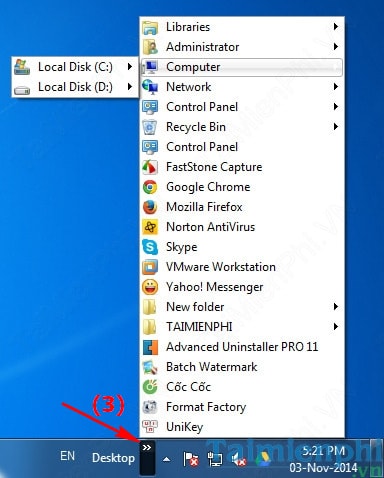Expand the Recycle Bin submenu arrow

[x=336, y=127]
